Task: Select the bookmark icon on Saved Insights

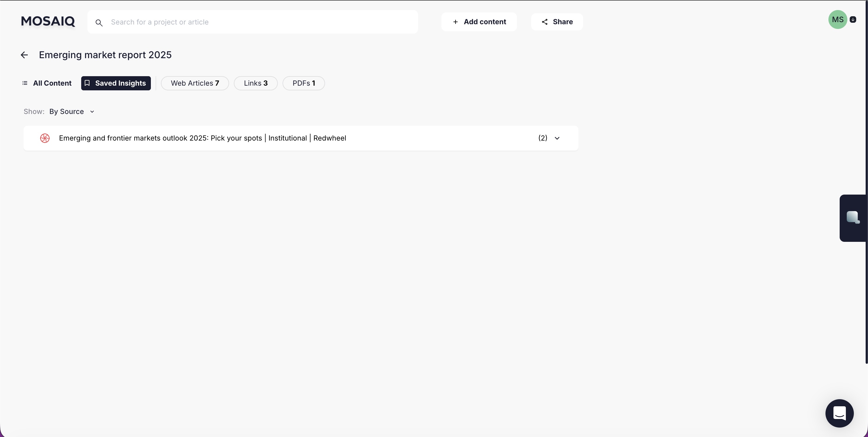Action: (x=87, y=83)
